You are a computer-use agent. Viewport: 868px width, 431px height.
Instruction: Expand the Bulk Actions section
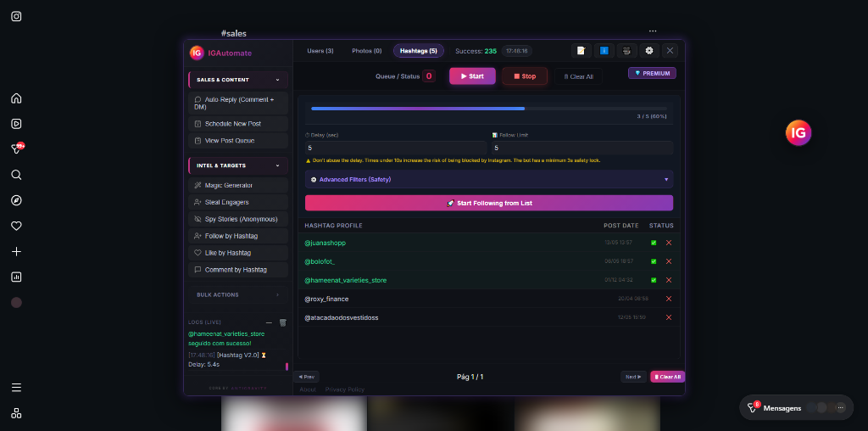238,294
